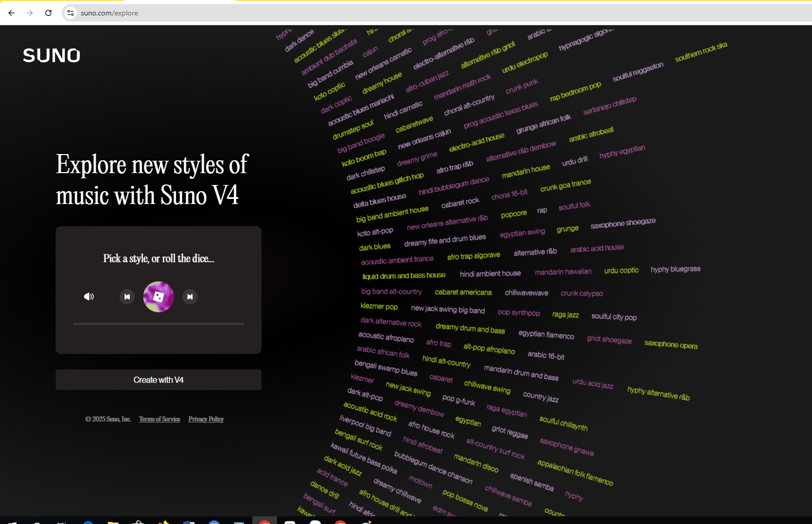
Task: Select the 'klezmer pop' style
Action: coord(379,306)
